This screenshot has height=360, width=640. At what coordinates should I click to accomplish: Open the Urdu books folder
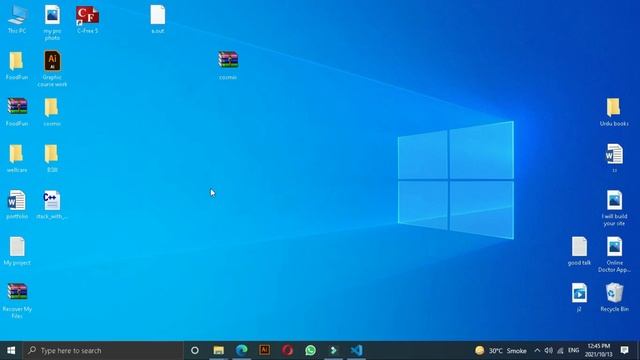point(614,112)
